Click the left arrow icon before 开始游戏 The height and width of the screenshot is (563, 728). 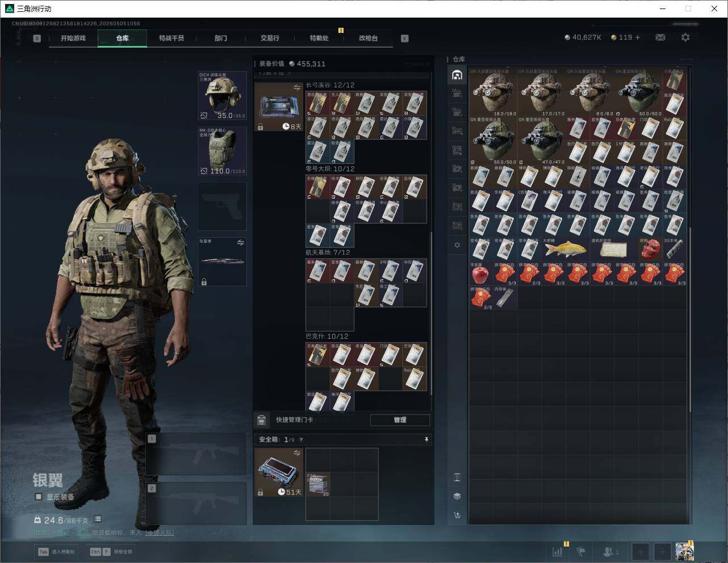37,39
